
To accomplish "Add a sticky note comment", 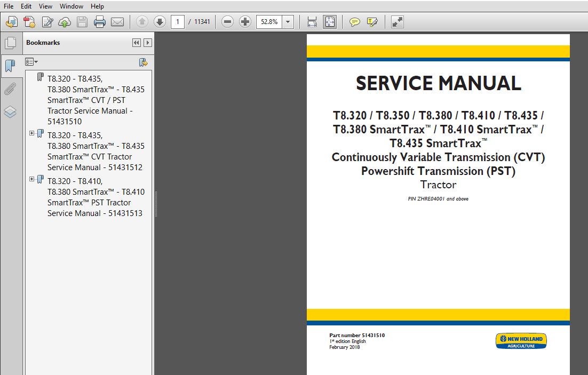I will (x=354, y=22).
